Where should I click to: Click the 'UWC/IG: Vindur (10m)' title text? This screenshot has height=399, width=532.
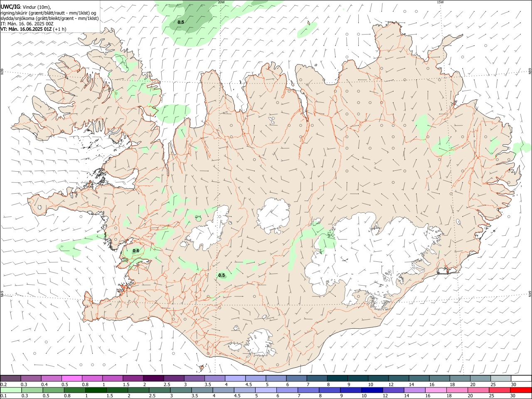(x=25, y=7)
